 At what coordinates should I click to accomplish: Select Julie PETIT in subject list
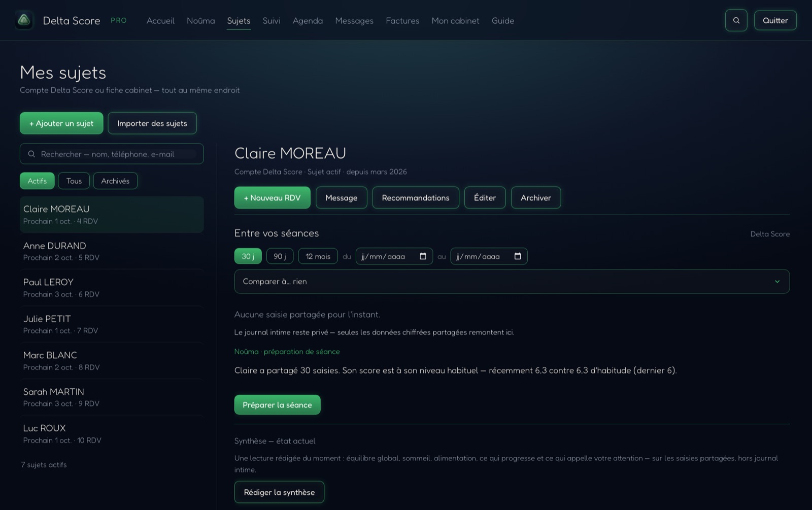pyautogui.click(x=112, y=324)
